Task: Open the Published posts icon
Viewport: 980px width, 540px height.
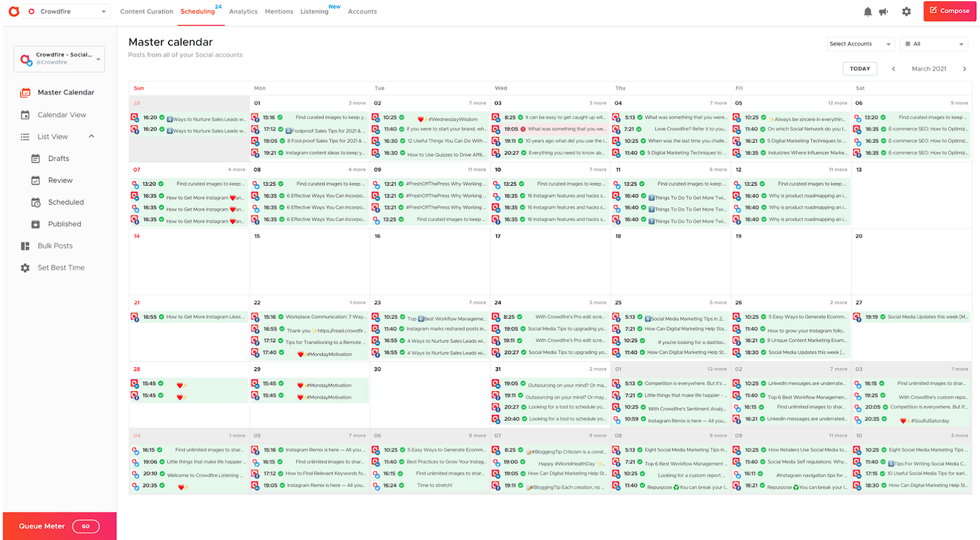Action: [36, 224]
